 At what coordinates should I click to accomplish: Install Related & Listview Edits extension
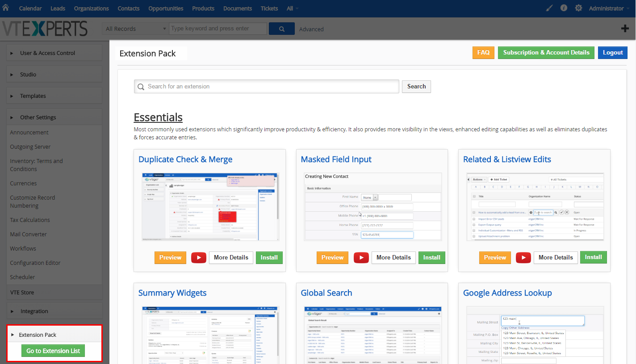coord(594,257)
